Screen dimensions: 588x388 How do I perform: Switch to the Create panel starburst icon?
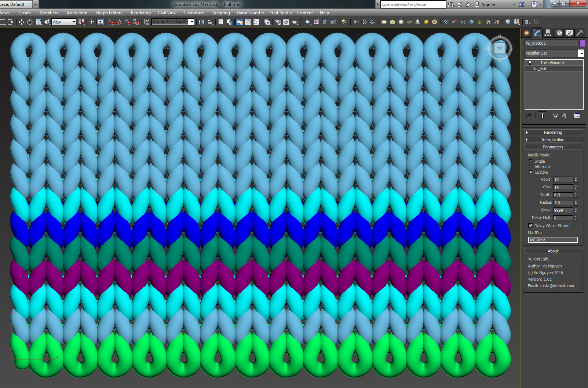click(x=527, y=33)
